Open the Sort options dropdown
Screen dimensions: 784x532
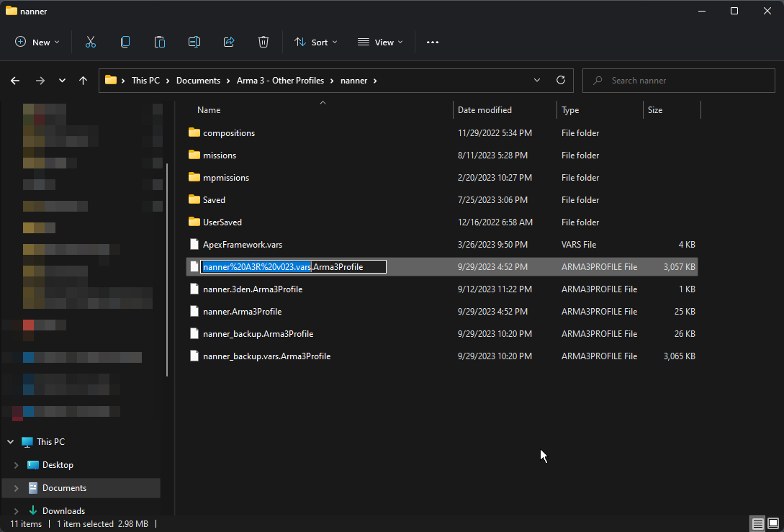coord(315,42)
